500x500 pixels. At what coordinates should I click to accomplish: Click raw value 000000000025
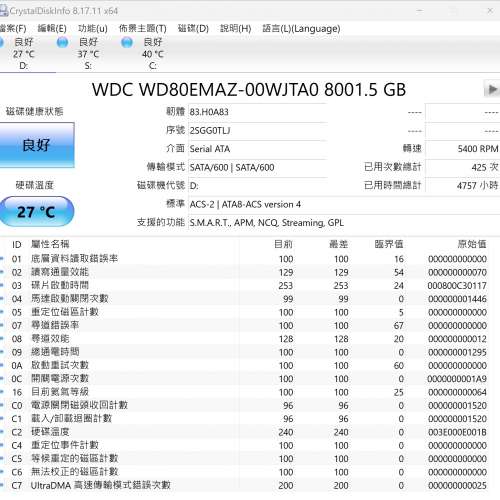[457, 486]
